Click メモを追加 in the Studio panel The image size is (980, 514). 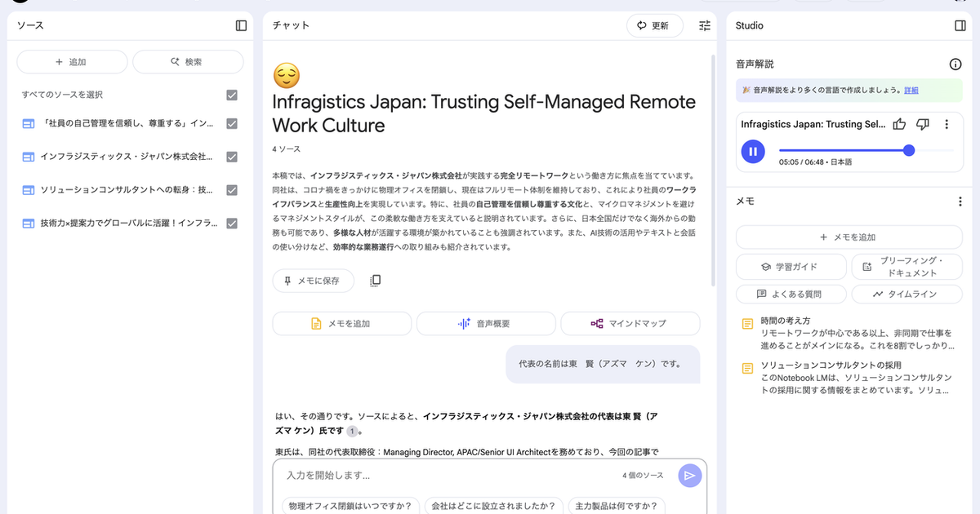pos(849,237)
